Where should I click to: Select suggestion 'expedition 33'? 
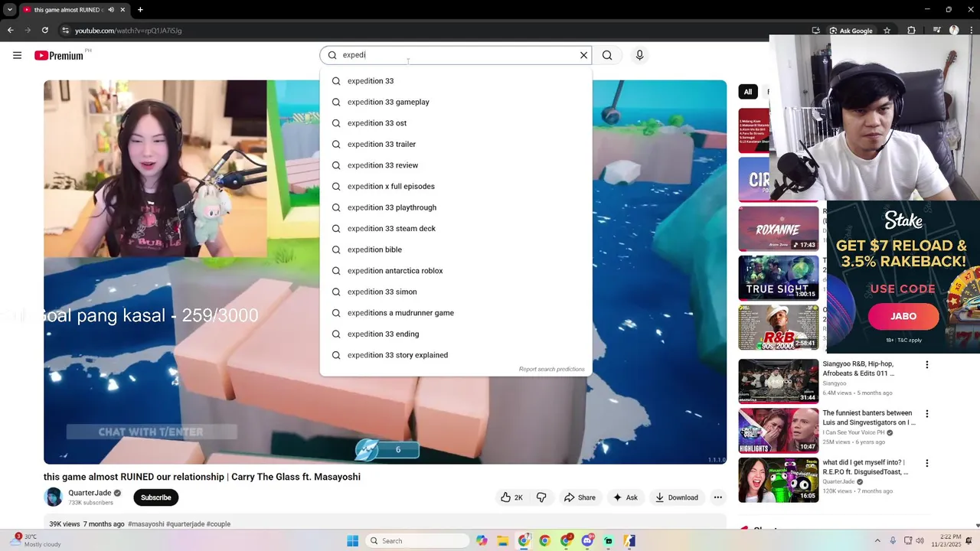tap(456, 81)
